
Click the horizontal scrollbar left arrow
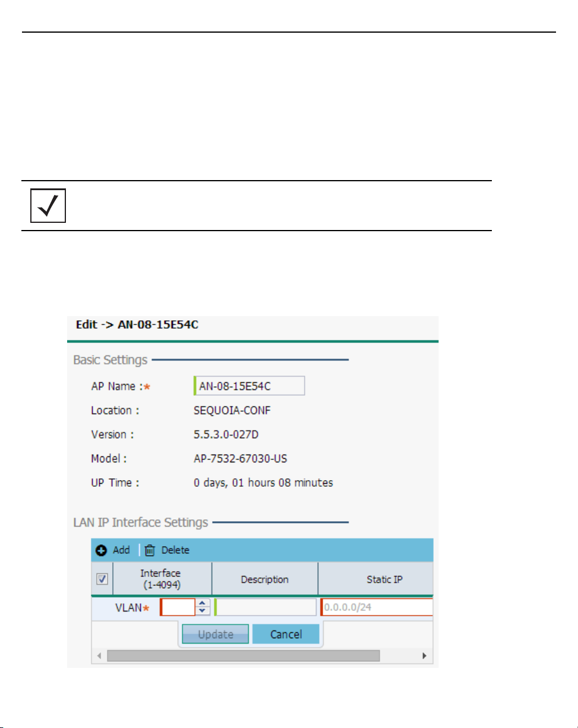pos(99,655)
